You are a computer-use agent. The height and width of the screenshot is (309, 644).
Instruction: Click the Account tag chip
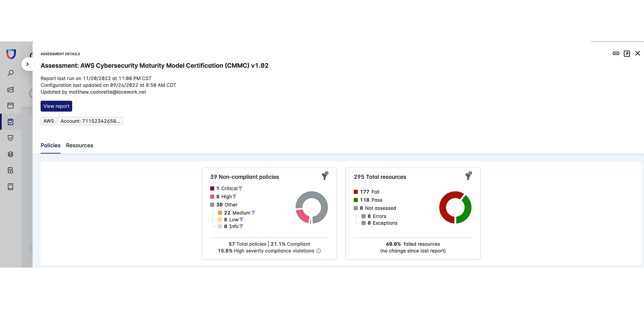[x=90, y=121]
